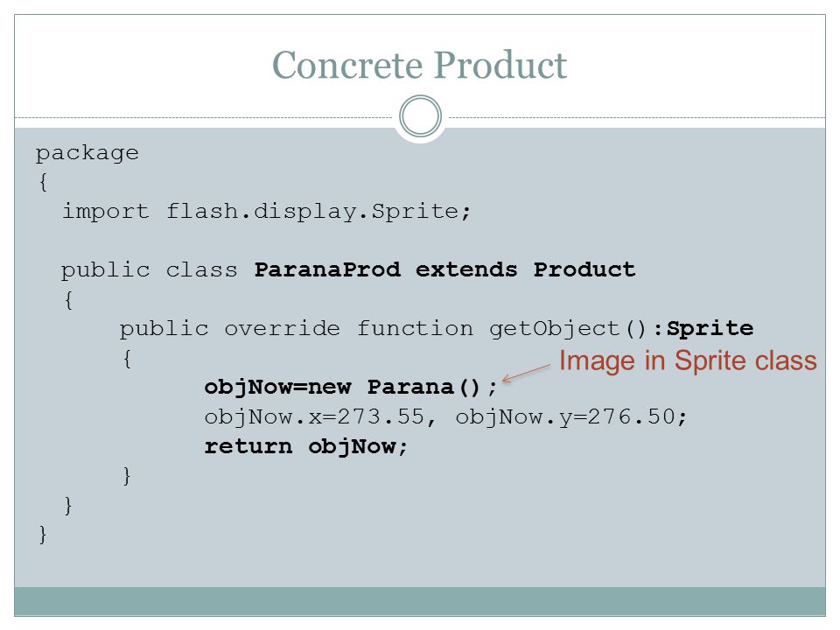840x630 pixels.
Task: Click the 'objNow=new Parana();' statement
Action: point(351,388)
